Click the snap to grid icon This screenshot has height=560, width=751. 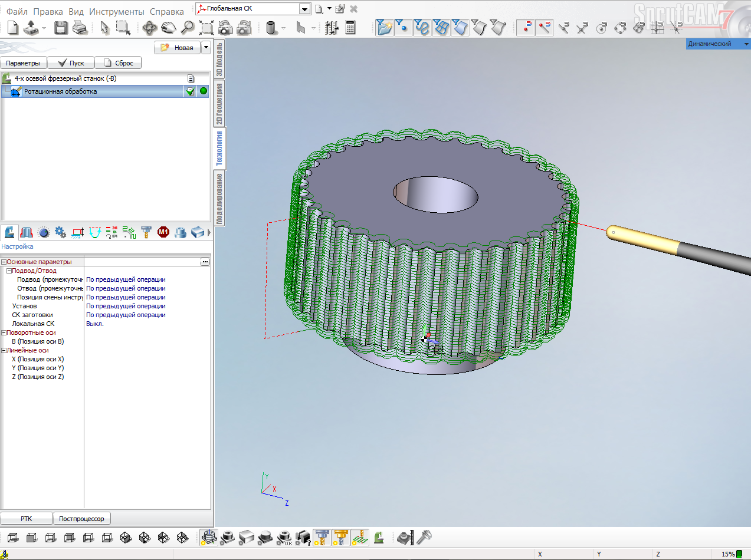coord(659,27)
